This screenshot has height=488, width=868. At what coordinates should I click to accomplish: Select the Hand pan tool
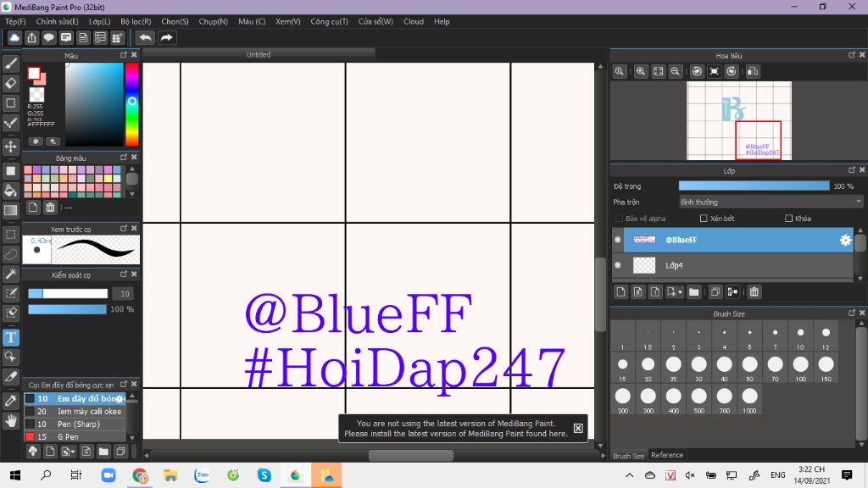[10, 421]
